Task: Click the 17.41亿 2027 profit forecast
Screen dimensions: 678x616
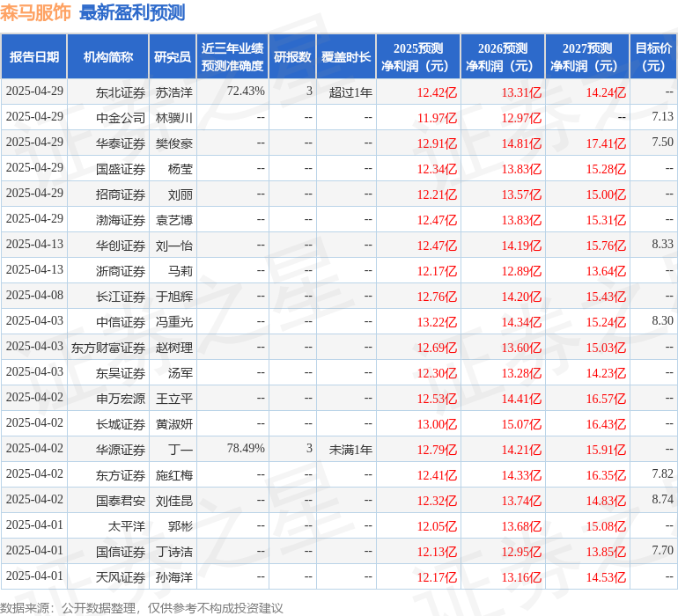Action: 607,143
